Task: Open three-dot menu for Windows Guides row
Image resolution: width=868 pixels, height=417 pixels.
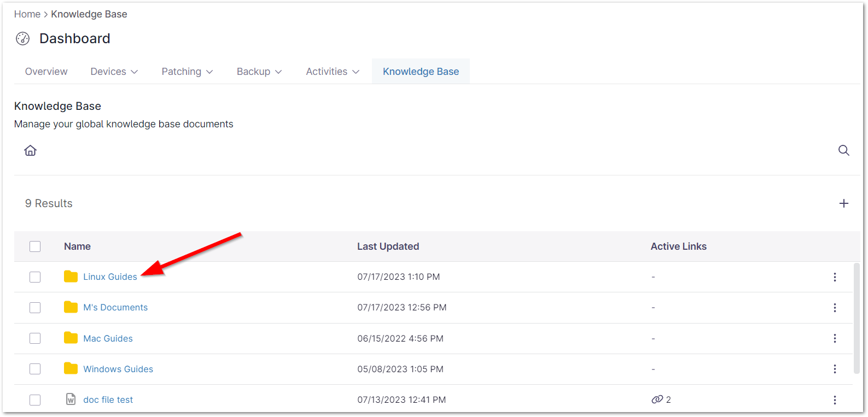Action: [x=835, y=369]
